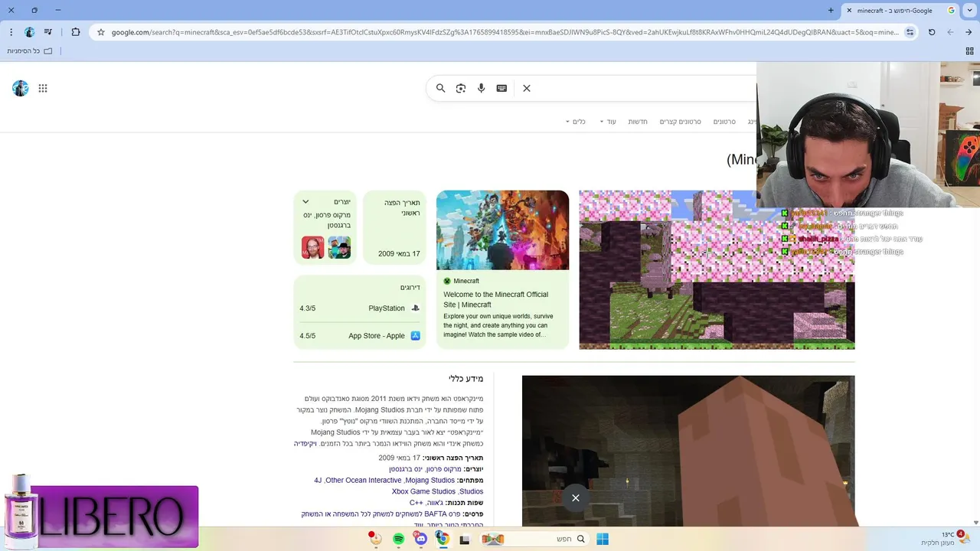Open the red-background creator portrait thumbnail

point(312,247)
